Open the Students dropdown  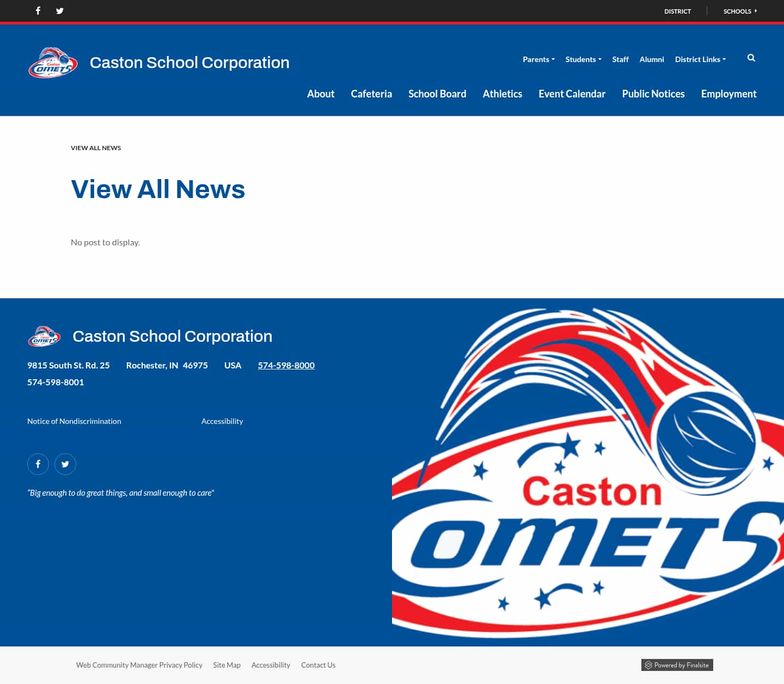(x=583, y=59)
